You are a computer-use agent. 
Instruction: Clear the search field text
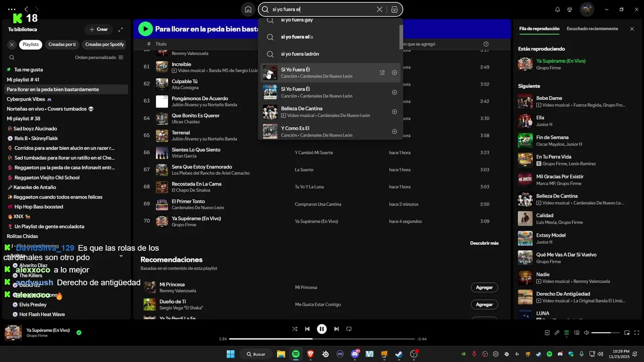pyautogui.click(x=379, y=9)
